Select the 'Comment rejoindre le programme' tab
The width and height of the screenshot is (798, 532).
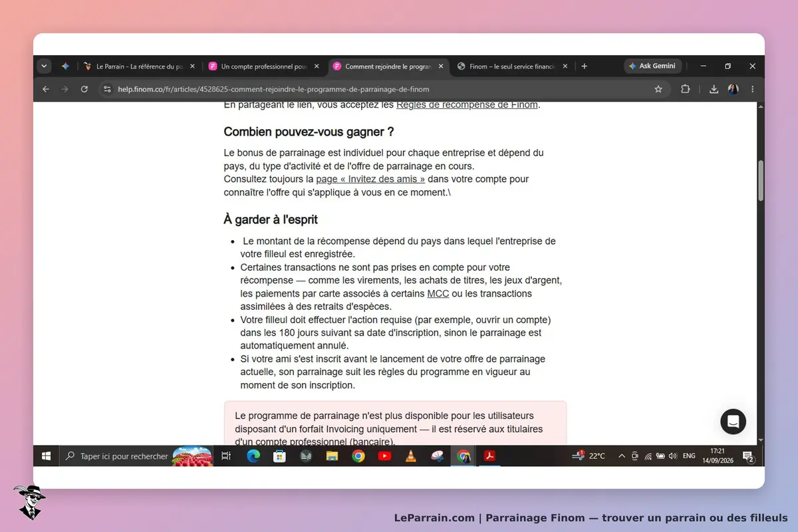388,66
